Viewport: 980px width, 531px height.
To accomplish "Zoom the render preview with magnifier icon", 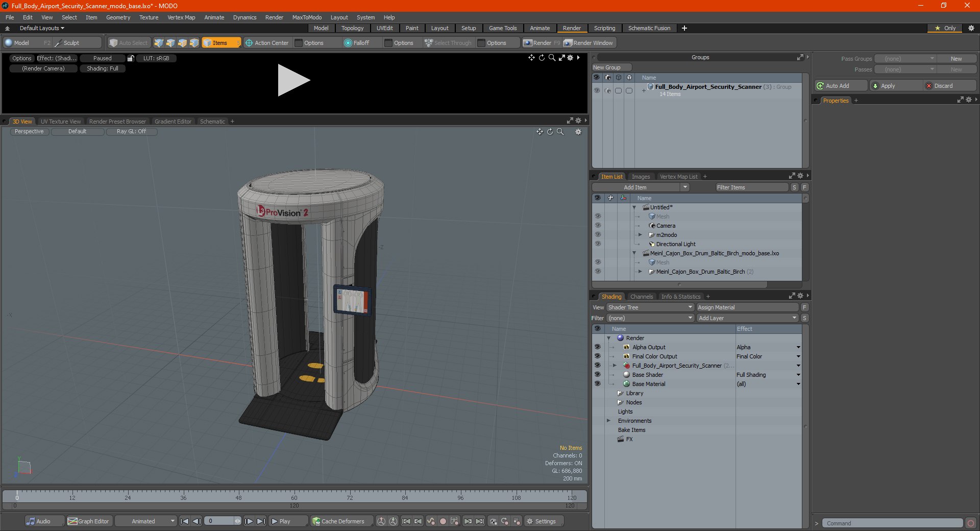I will coord(552,58).
